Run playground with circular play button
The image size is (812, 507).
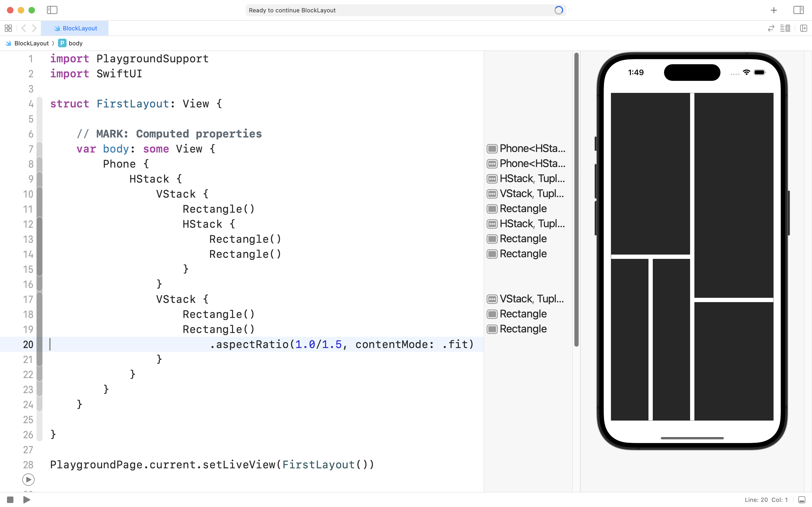[x=28, y=480]
